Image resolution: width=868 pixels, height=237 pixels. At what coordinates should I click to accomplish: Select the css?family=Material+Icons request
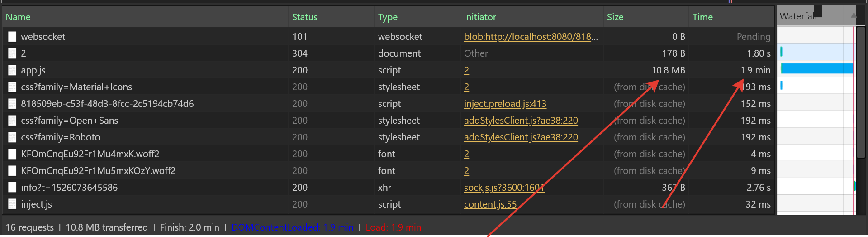pyautogui.click(x=76, y=87)
